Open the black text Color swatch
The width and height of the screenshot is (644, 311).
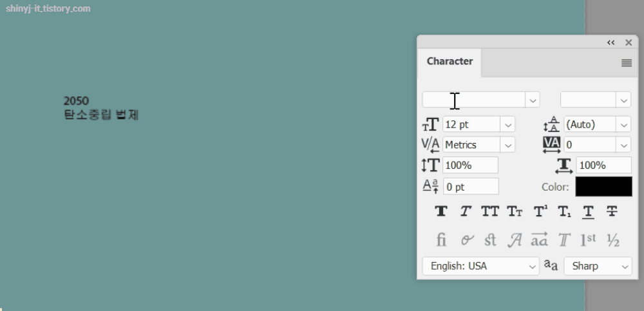coord(603,187)
